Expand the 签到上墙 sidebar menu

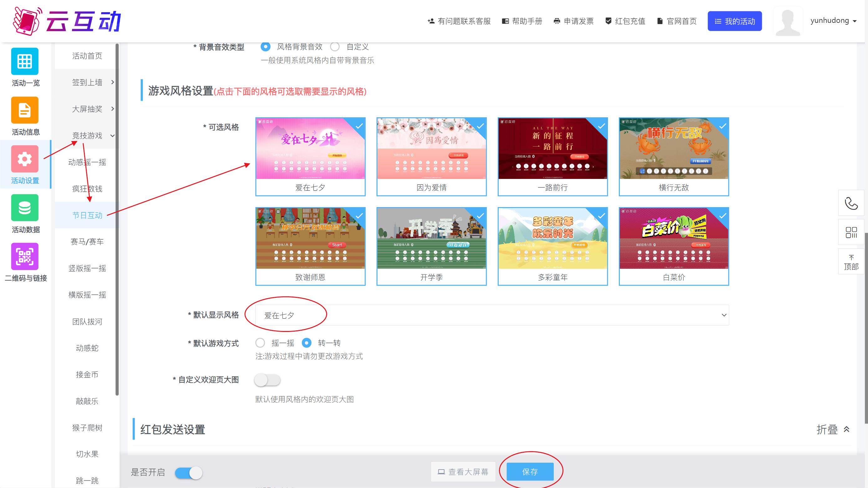pyautogui.click(x=87, y=82)
